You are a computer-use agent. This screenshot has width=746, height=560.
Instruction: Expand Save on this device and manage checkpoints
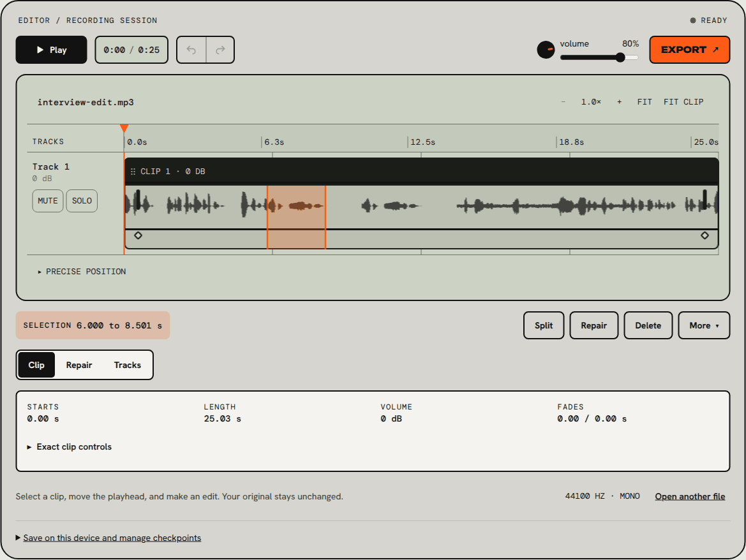click(108, 538)
